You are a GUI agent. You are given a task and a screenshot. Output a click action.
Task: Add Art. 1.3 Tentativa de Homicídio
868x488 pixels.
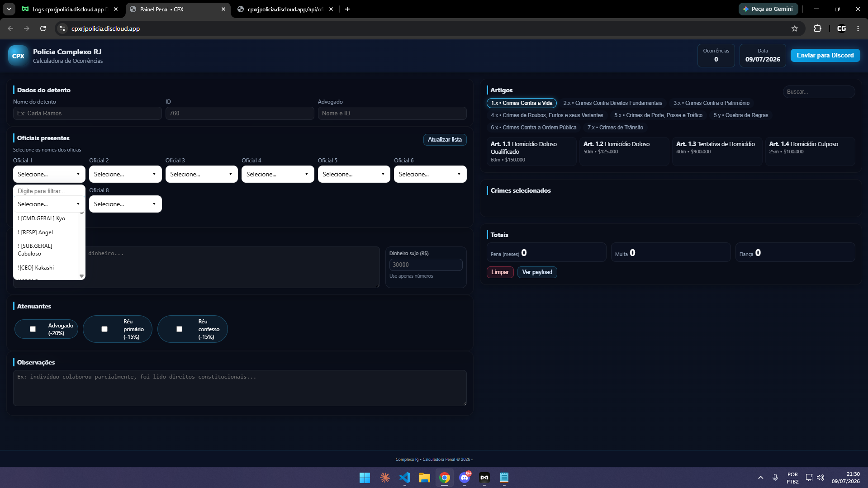tap(717, 152)
